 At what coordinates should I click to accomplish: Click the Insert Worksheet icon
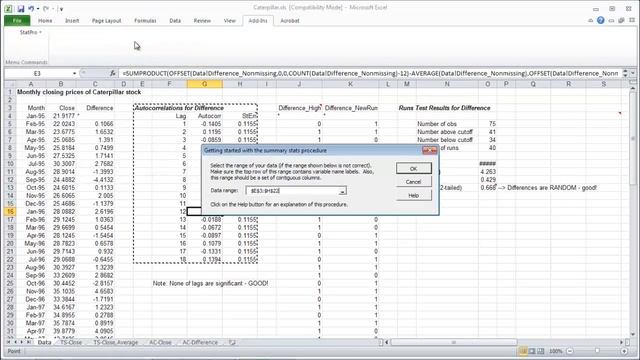pyautogui.click(x=232, y=342)
